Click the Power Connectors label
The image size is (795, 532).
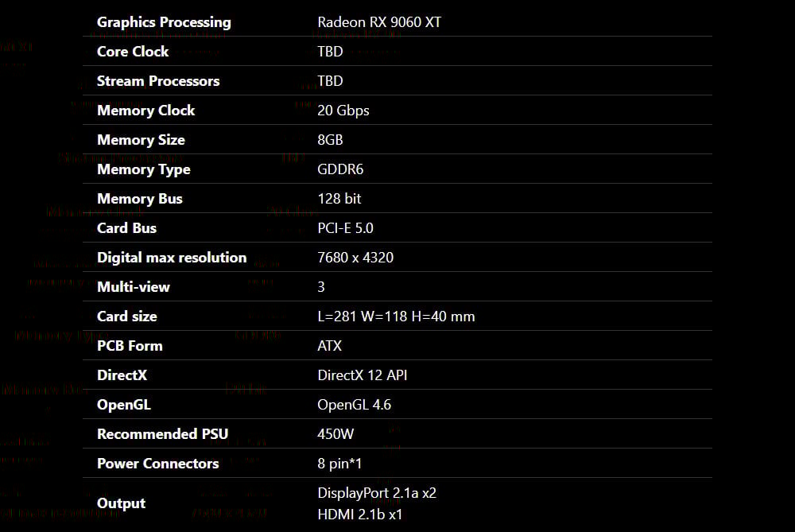pyautogui.click(x=157, y=464)
